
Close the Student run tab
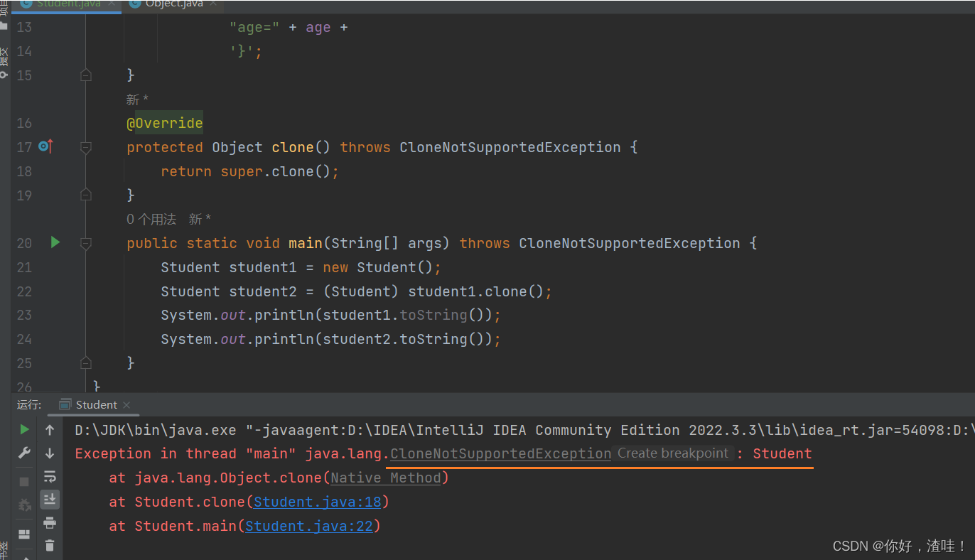tap(127, 405)
